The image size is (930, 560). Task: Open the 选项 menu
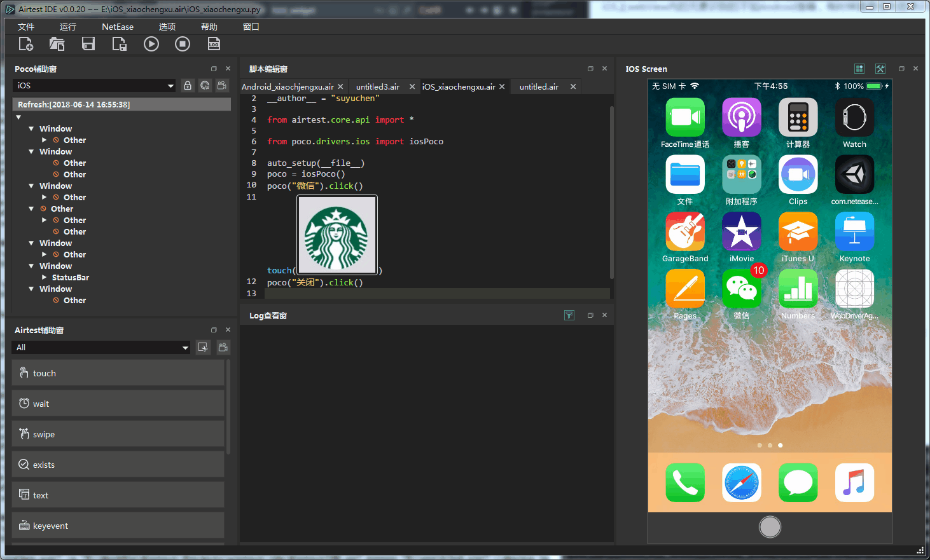click(167, 27)
